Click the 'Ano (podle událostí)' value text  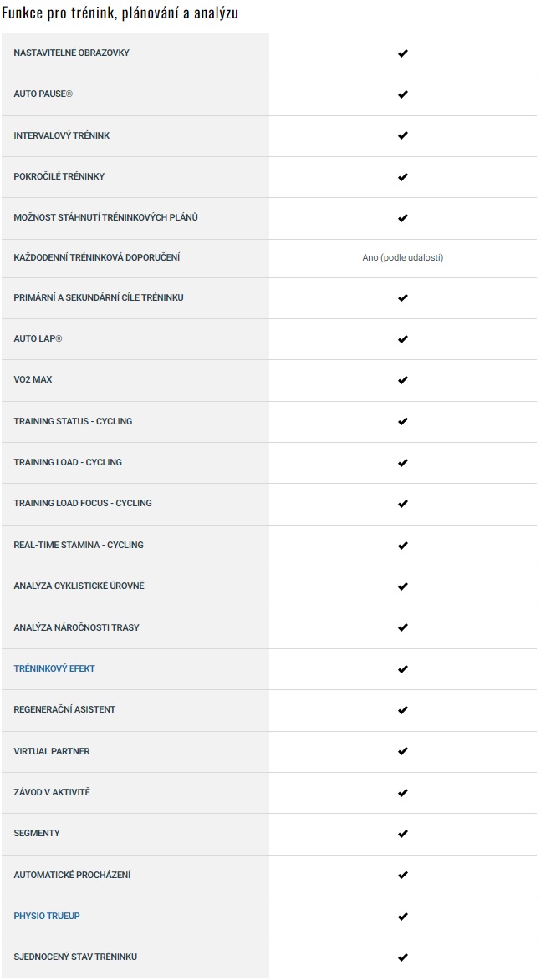click(402, 258)
